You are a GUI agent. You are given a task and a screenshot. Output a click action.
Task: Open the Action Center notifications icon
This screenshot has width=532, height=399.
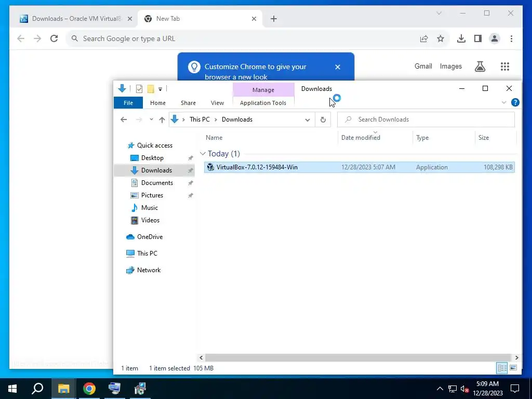tap(515, 389)
